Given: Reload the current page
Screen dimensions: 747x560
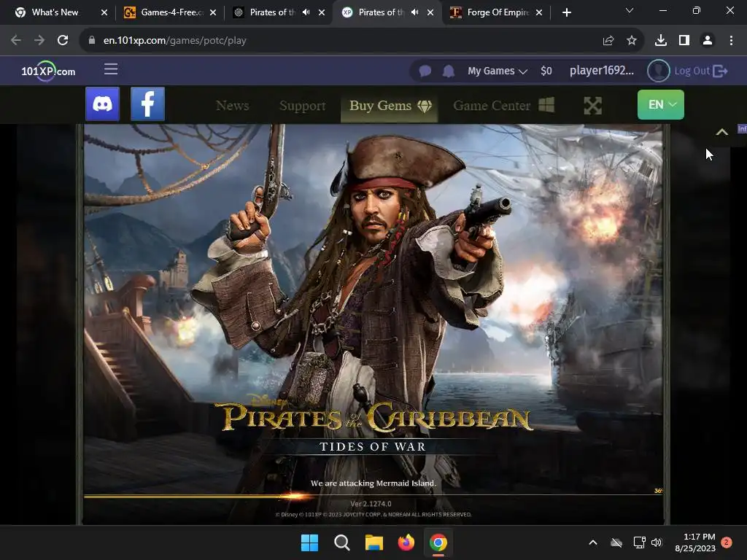Looking at the screenshot, I should click(x=63, y=41).
